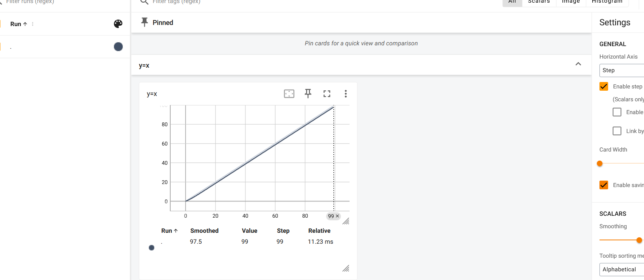This screenshot has width=644, height=280.
Task: Click the Step column header in table
Action: click(x=283, y=230)
